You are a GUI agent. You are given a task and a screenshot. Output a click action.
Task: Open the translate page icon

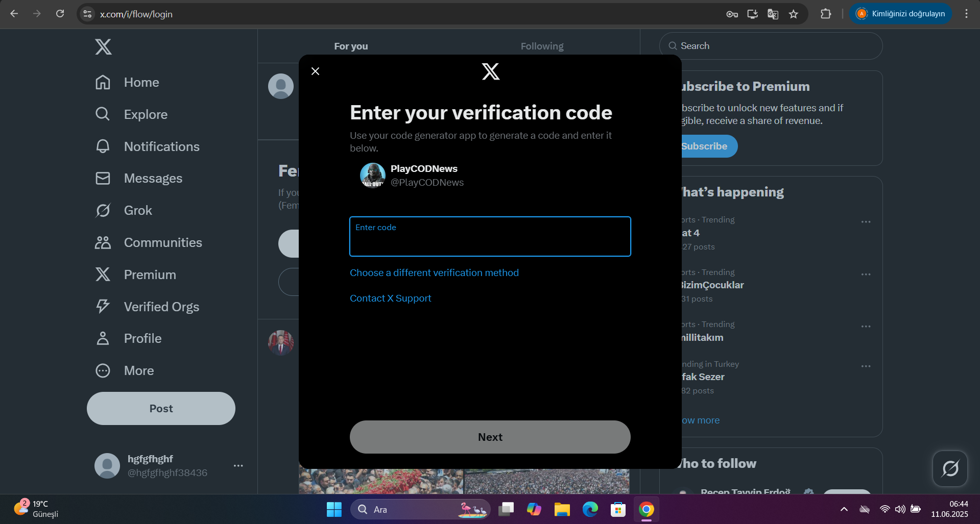tap(773, 14)
